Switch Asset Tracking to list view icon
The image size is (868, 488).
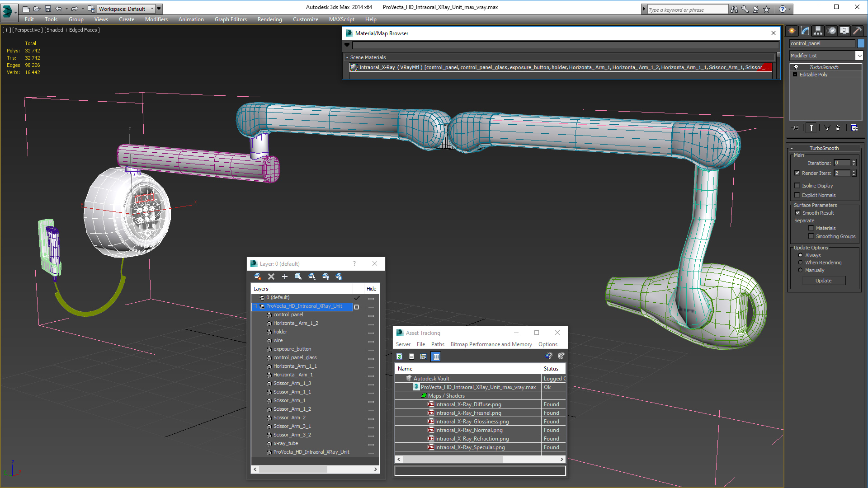point(411,357)
